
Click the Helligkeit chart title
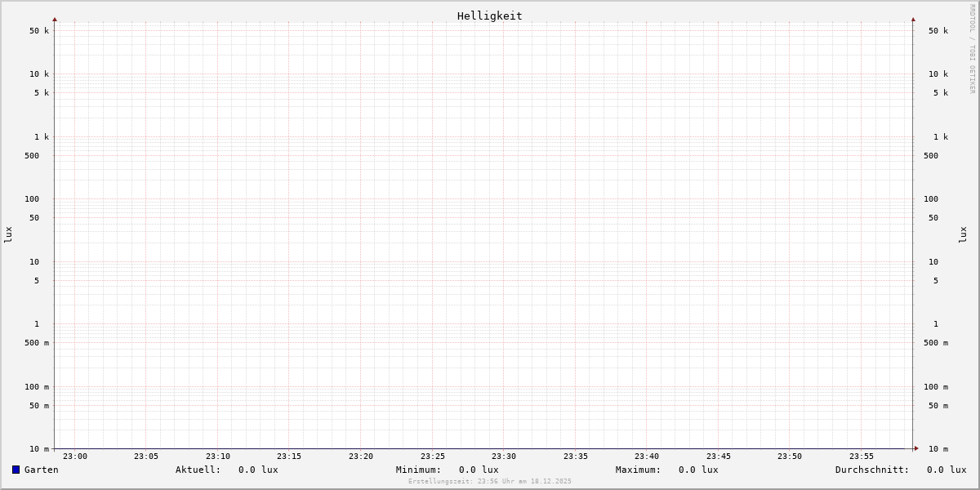tap(489, 16)
